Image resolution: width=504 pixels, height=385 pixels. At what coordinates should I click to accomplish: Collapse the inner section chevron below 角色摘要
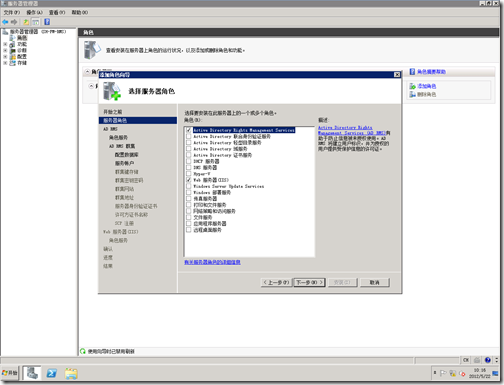pos(91,86)
